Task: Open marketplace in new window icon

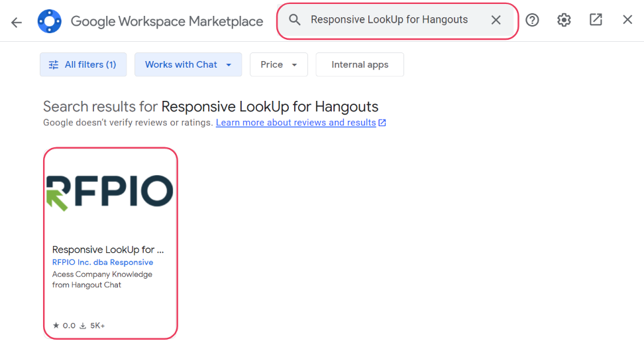Action: pyautogui.click(x=596, y=20)
